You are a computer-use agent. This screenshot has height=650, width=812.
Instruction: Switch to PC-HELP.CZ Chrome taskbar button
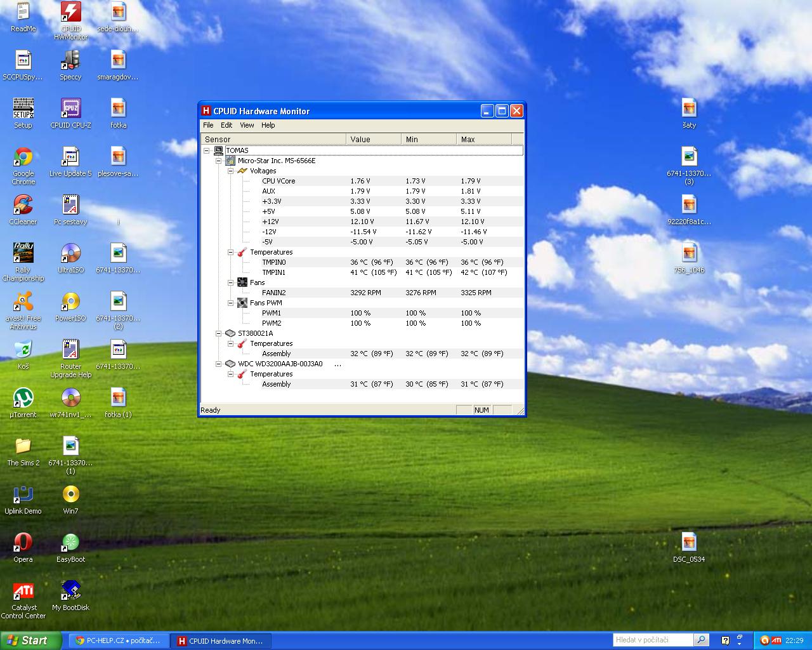[x=119, y=640]
